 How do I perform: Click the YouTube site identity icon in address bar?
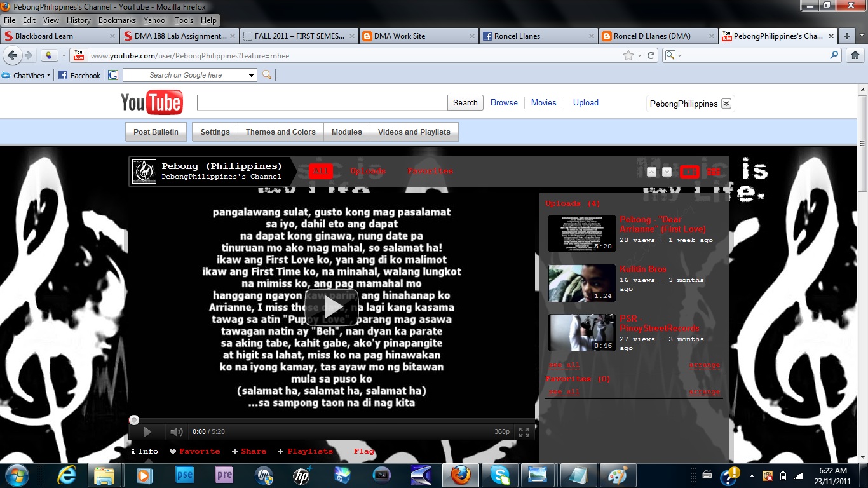pyautogui.click(x=78, y=56)
